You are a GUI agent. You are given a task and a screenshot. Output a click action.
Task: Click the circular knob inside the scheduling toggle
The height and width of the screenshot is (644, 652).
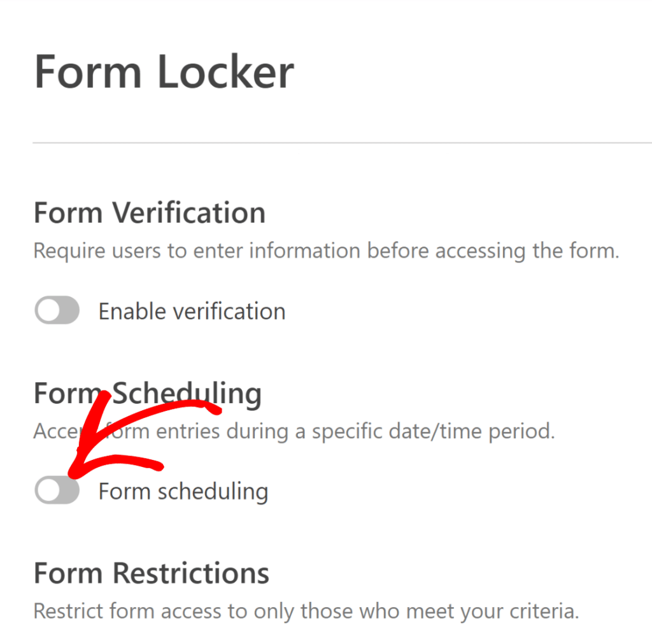point(48,490)
